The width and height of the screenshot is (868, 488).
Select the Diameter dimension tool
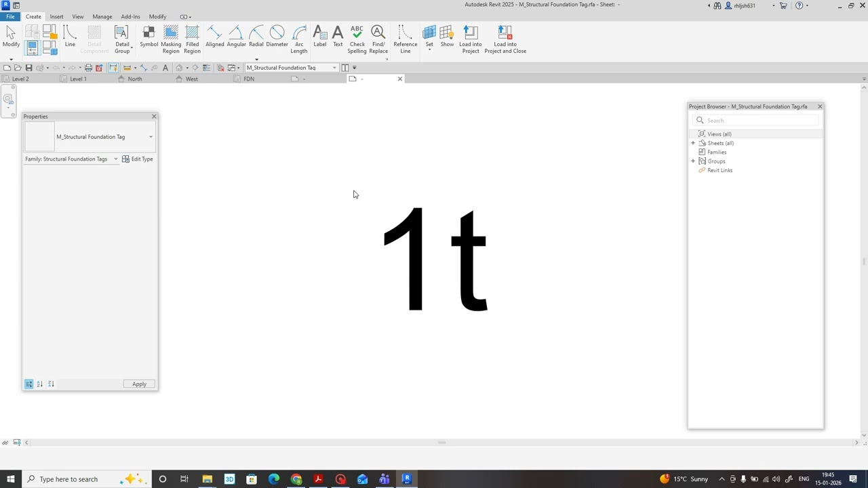click(277, 37)
